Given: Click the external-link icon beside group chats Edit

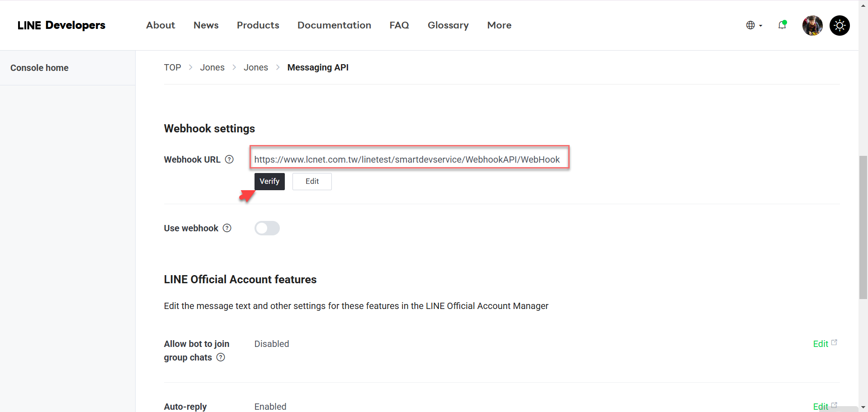Looking at the screenshot, I should point(834,342).
